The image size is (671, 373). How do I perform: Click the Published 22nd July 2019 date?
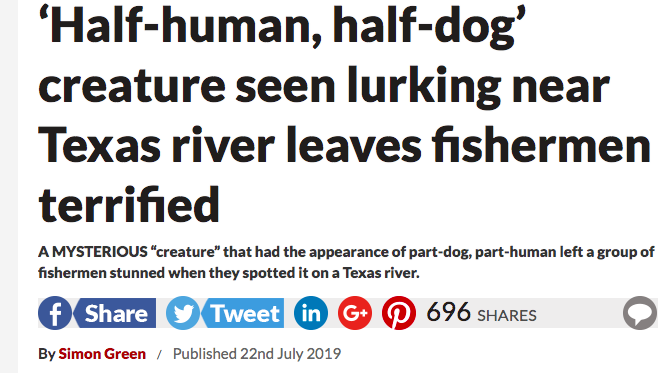pos(257,354)
